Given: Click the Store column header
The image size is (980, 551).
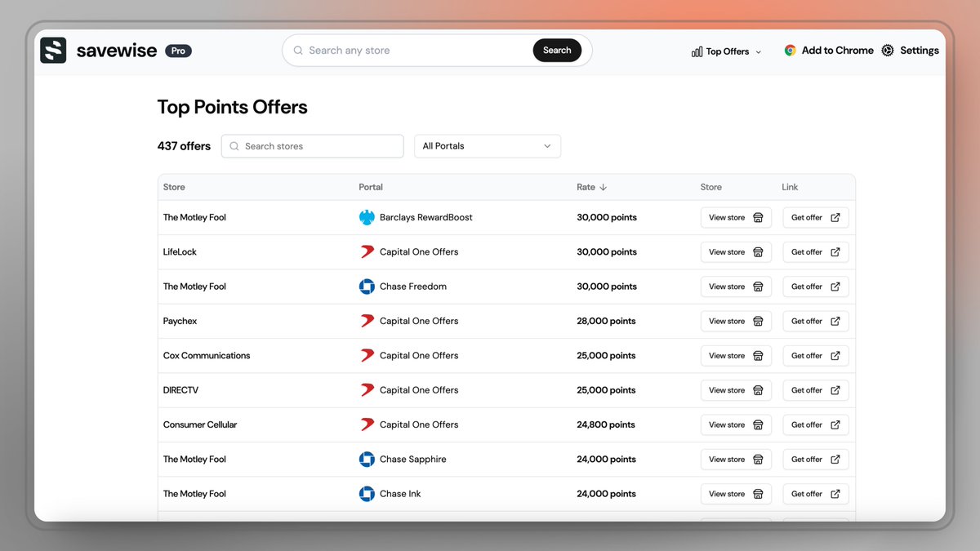Looking at the screenshot, I should (x=174, y=187).
